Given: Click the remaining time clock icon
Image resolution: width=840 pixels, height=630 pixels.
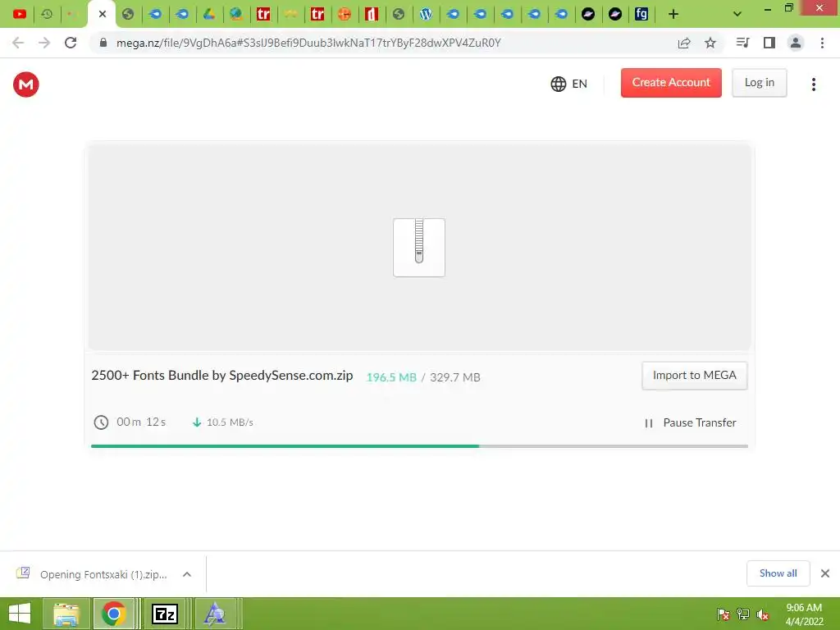Looking at the screenshot, I should pos(101,422).
